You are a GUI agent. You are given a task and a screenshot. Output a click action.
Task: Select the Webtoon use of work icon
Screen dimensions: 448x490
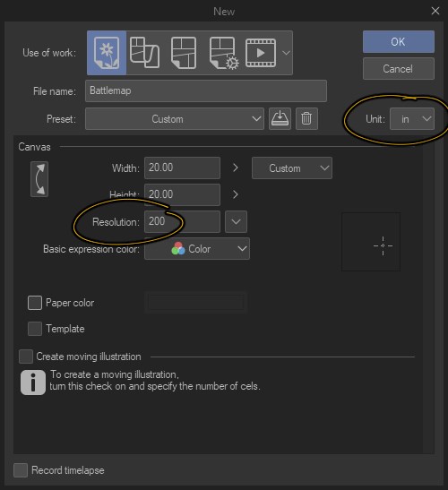144,53
